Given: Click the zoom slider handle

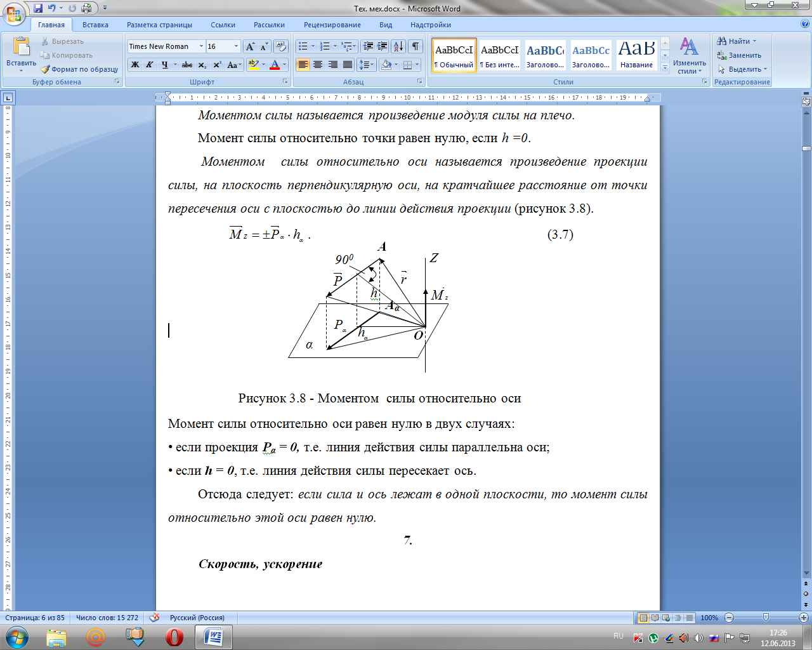Looking at the screenshot, I should coord(766,618).
